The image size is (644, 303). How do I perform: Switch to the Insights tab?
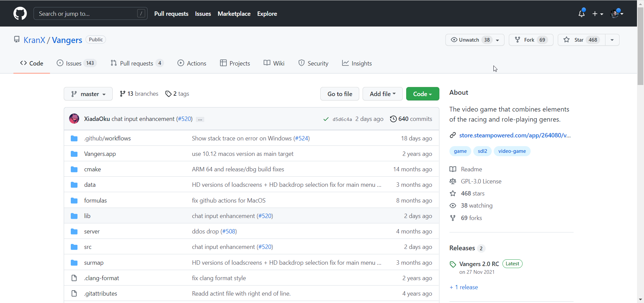[357, 63]
